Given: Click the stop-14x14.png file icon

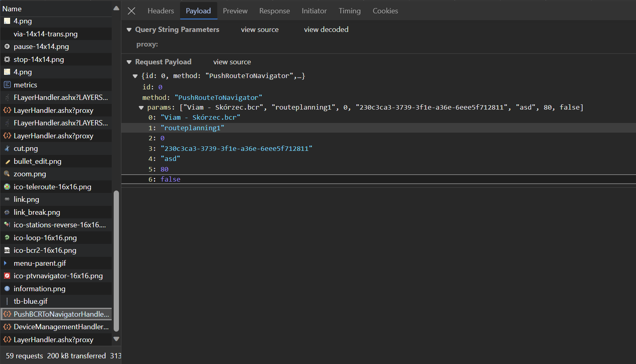Looking at the screenshot, I should pos(7,59).
